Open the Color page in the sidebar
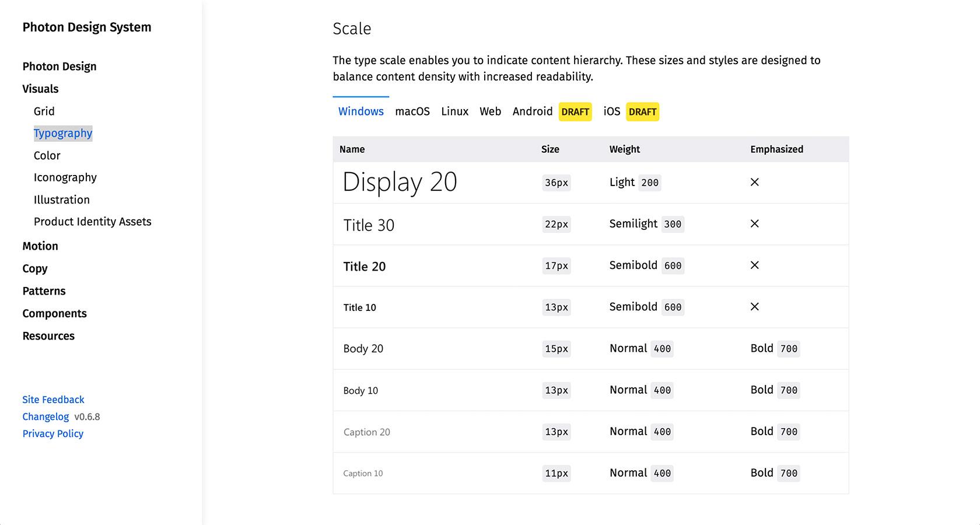This screenshot has width=980, height=525. 47,155
